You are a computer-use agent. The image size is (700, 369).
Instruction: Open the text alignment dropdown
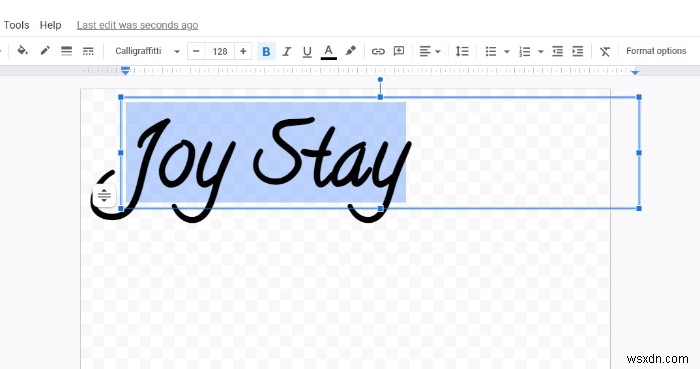coord(430,51)
